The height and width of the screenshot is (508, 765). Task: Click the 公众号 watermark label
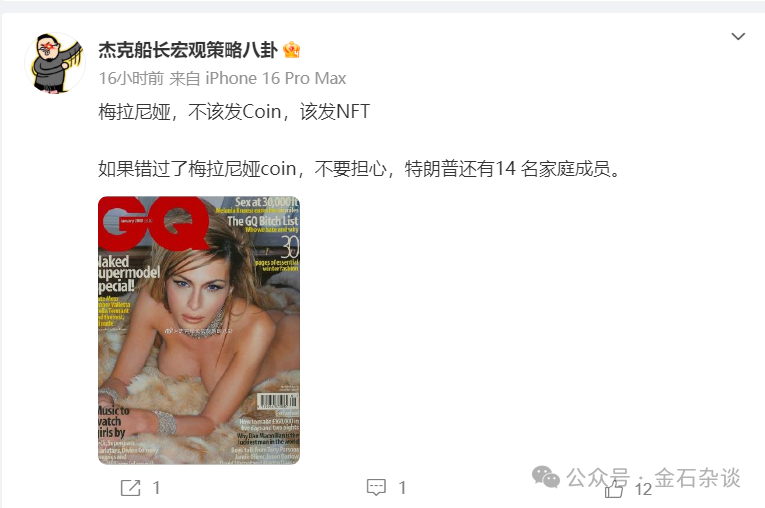click(598, 477)
